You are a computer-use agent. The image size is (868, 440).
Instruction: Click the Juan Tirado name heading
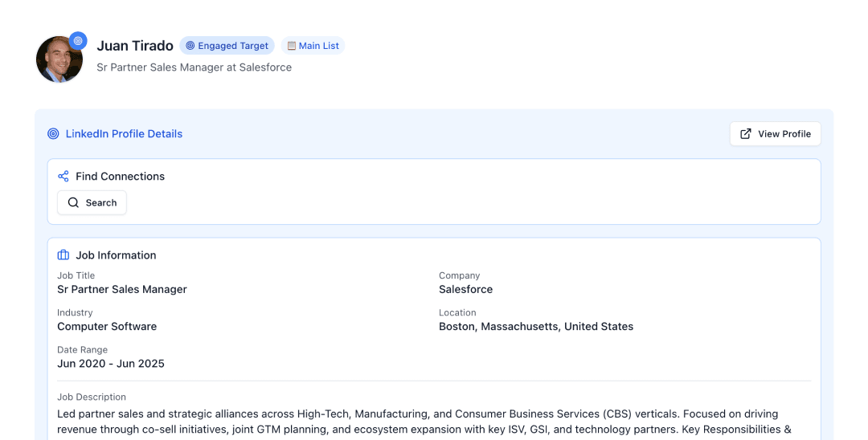[x=135, y=46]
